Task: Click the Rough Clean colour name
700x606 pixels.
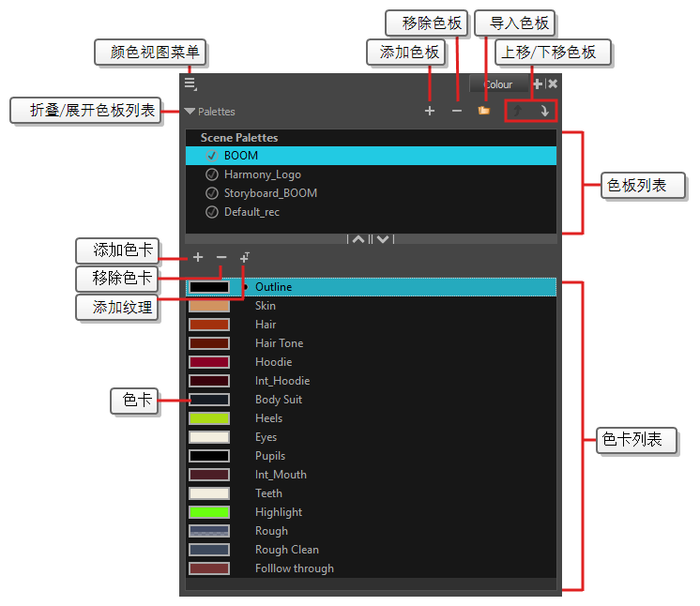Action: (286, 550)
